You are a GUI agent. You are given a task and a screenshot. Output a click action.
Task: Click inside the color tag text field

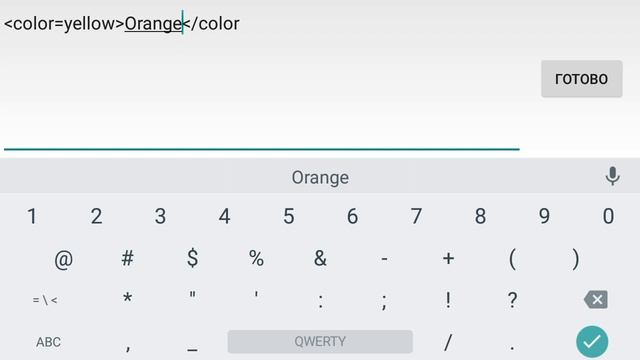point(262,76)
